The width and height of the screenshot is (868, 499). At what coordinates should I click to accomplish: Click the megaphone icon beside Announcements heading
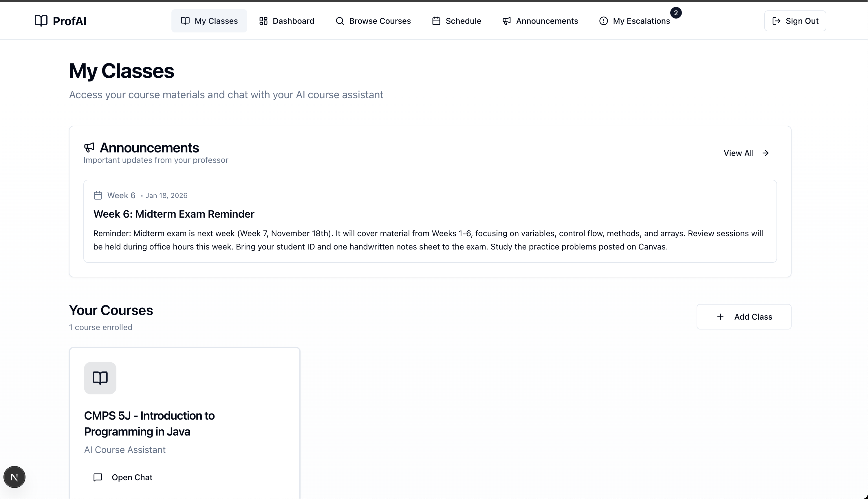pos(89,147)
